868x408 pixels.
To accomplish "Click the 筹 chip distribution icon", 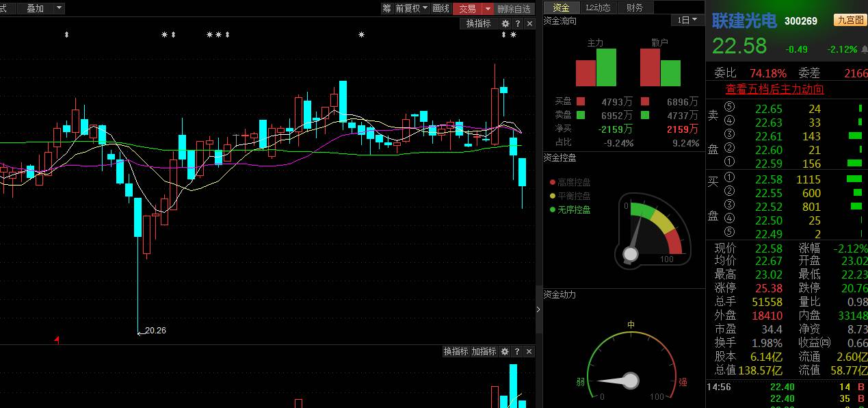I will click(x=386, y=8).
